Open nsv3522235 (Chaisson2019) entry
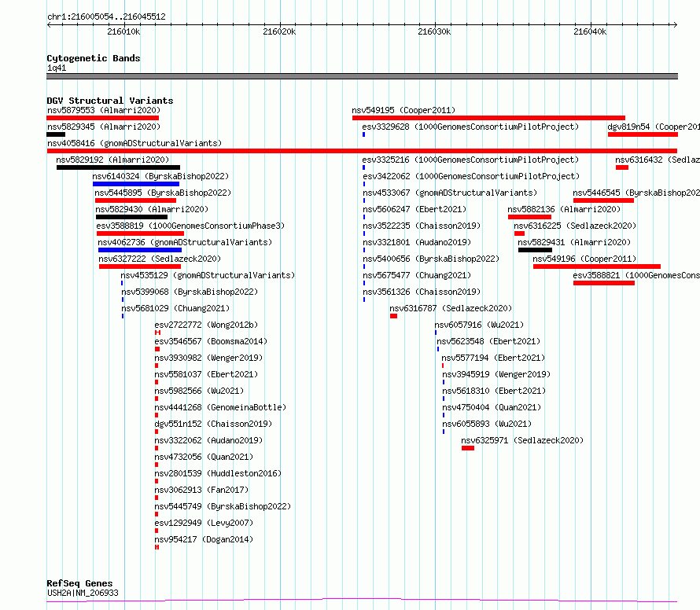The width and height of the screenshot is (700, 610). 422,226
